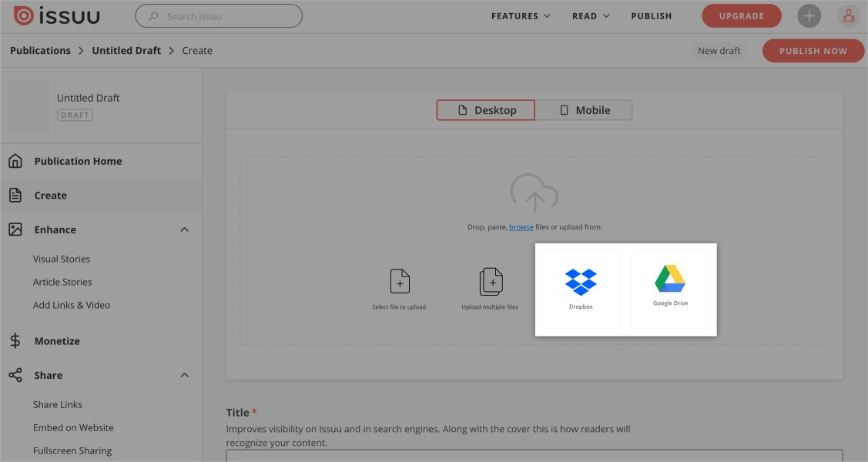Screen dimensions: 868x462
Task: Open the Publish menu item
Action: tap(651, 16)
